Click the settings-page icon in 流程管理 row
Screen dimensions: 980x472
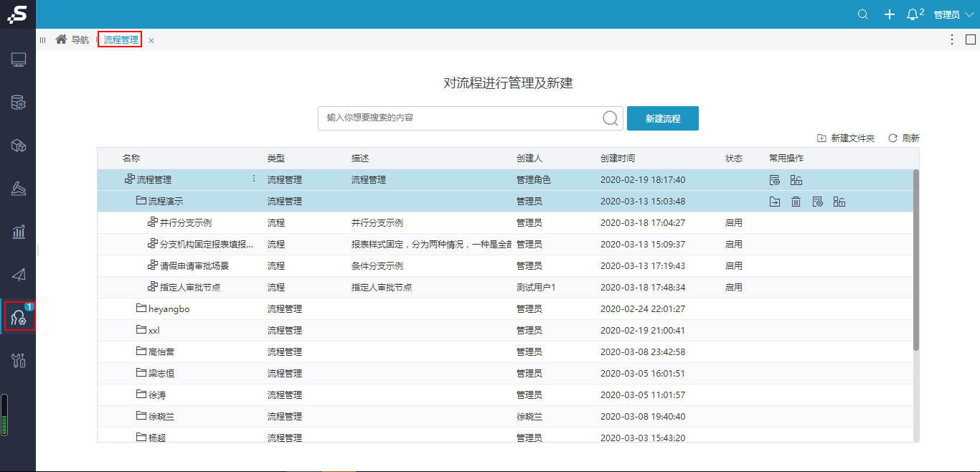775,180
